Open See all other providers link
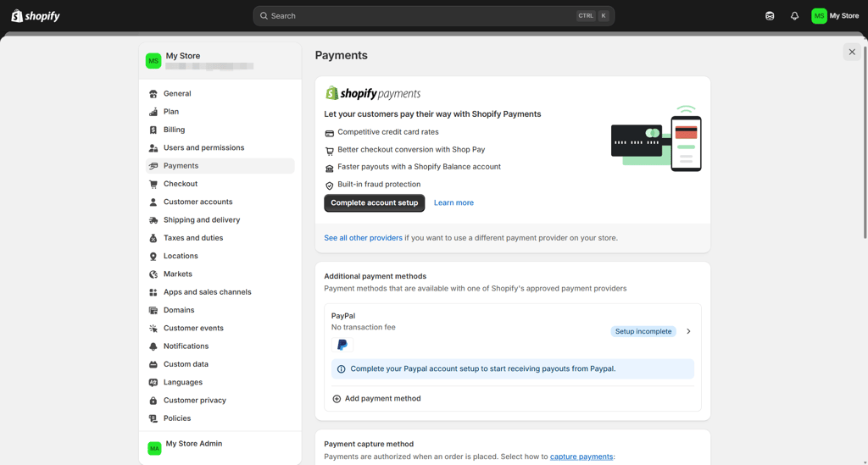Screen dimensions: 868x465 [x=363, y=238]
